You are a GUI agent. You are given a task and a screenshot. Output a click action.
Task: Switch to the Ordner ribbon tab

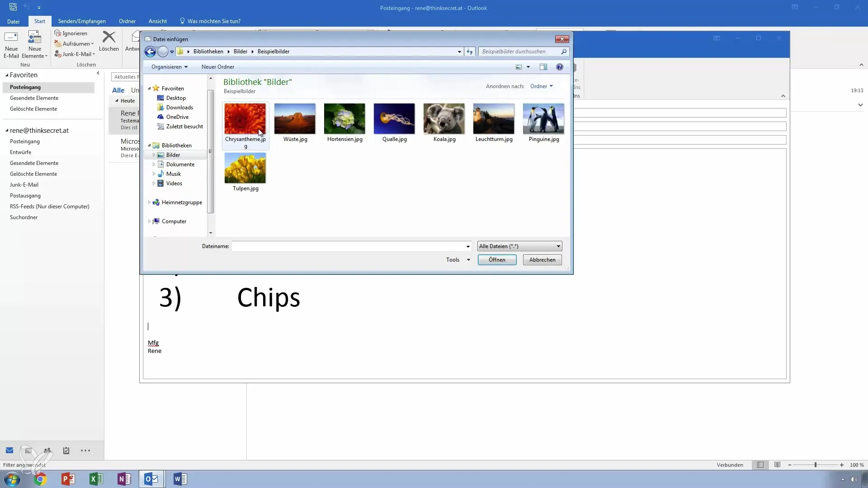(127, 21)
